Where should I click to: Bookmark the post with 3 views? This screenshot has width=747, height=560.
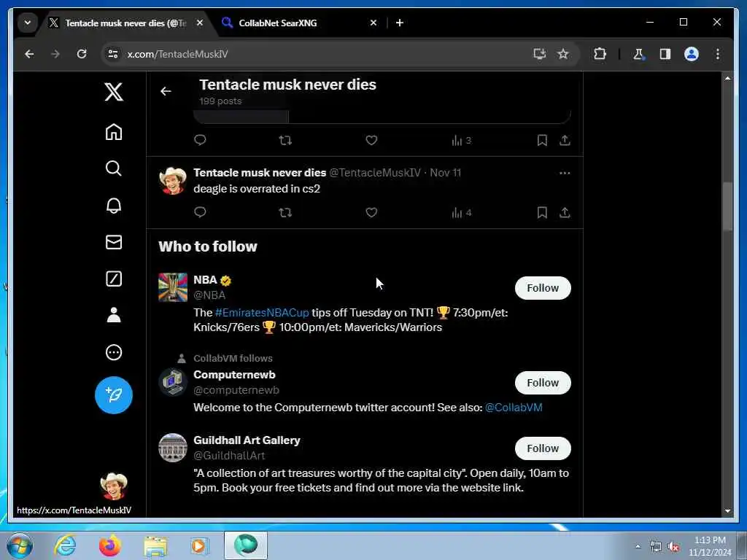click(542, 140)
